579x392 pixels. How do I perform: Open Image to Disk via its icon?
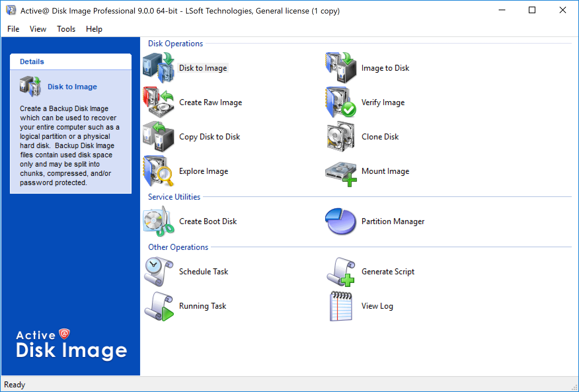340,68
